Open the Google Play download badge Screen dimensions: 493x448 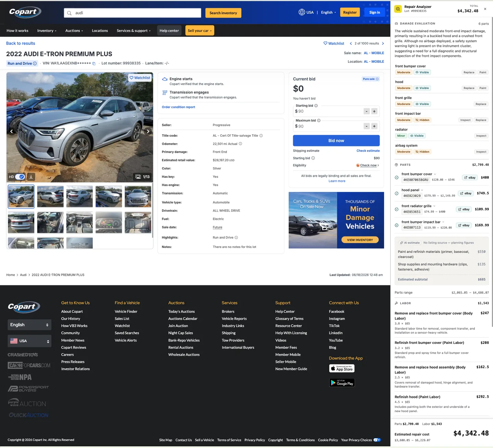pyautogui.click(x=342, y=383)
